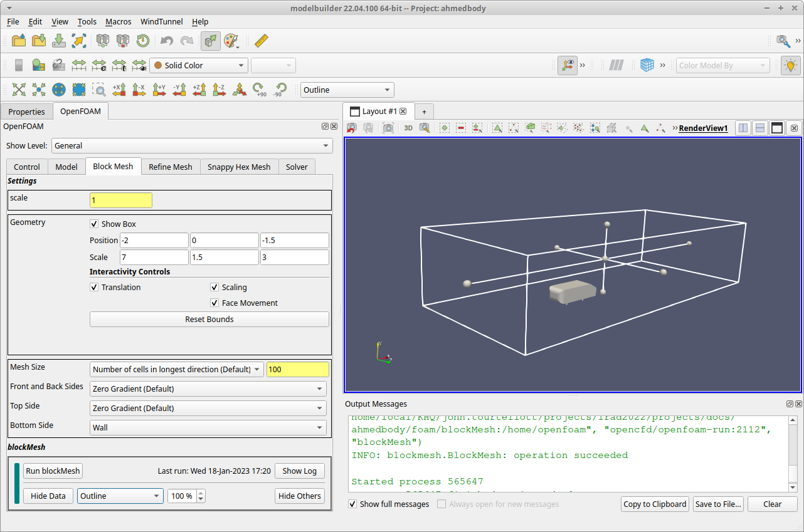Click the ruler measurement tool icon

pos(262,41)
